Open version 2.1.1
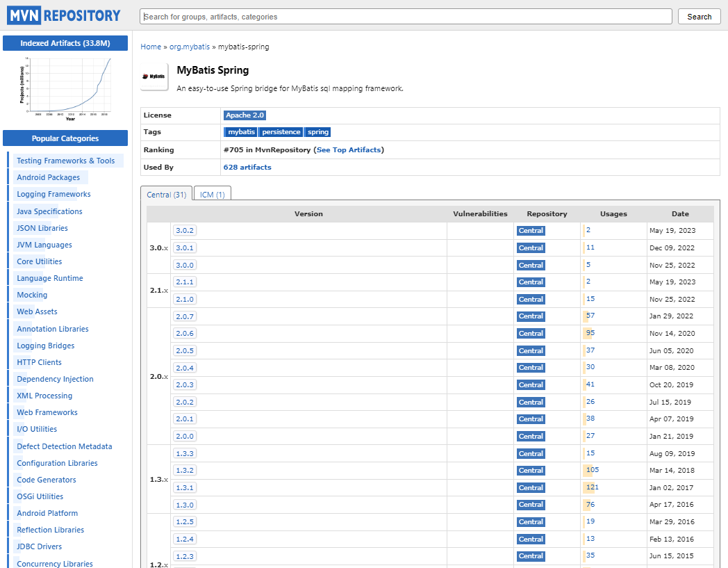728x568 pixels. click(x=185, y=282)
